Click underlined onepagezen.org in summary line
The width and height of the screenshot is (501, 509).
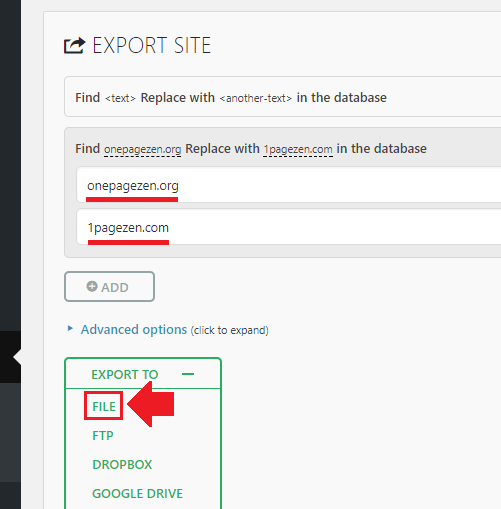142,149
